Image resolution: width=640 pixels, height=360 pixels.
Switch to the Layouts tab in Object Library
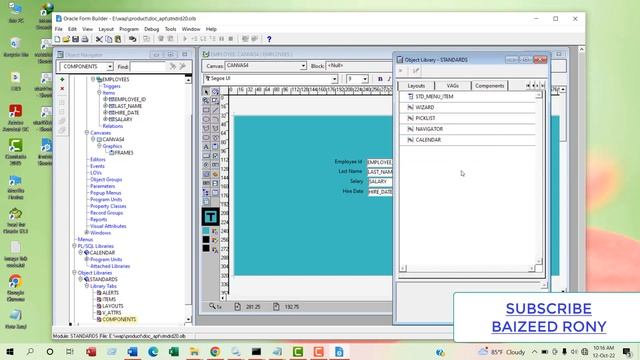(416, 86)
